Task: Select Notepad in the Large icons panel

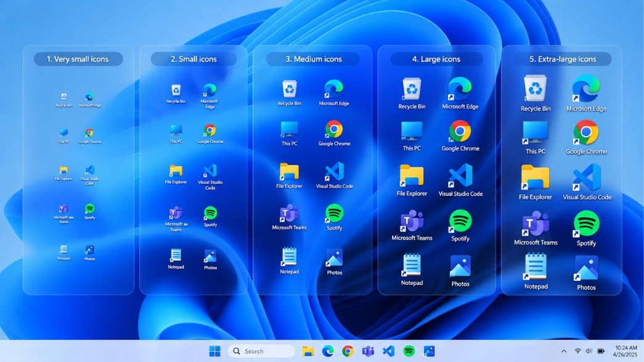Action: coord(412,270)
